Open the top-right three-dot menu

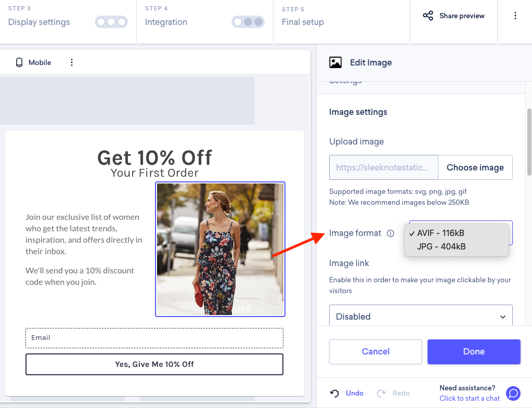click(x=515, y=16)
